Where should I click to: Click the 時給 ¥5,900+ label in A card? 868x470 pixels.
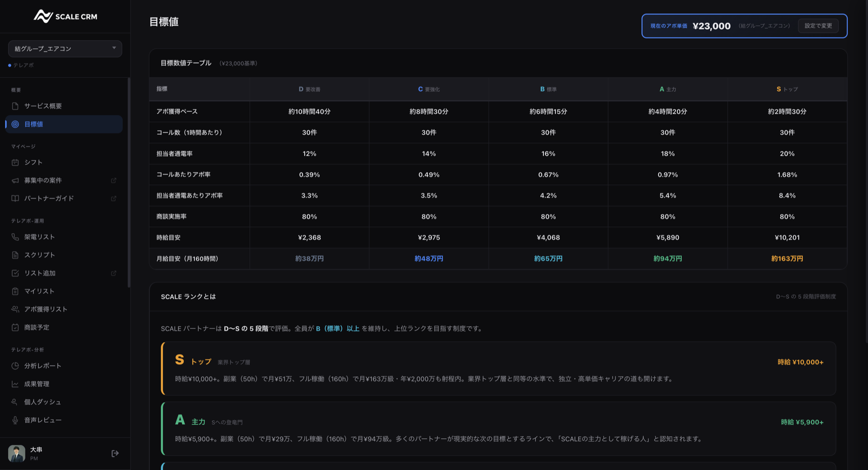point(802,422)
